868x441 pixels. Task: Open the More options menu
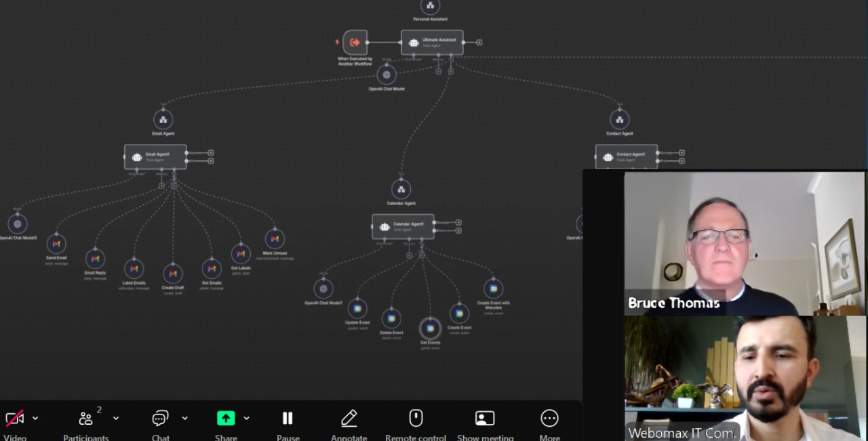pyautogui.click(x=549, y=425)
